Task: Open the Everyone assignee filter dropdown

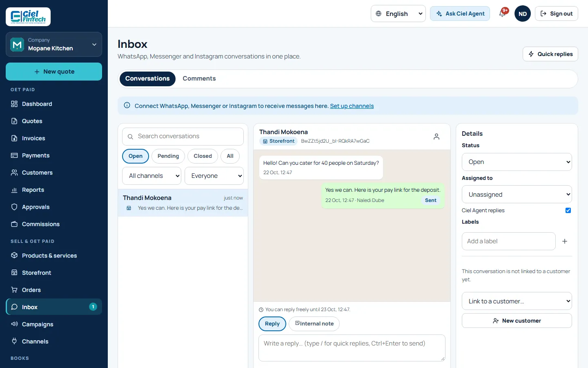Action: pyautogui.click(x=214, y=176)
